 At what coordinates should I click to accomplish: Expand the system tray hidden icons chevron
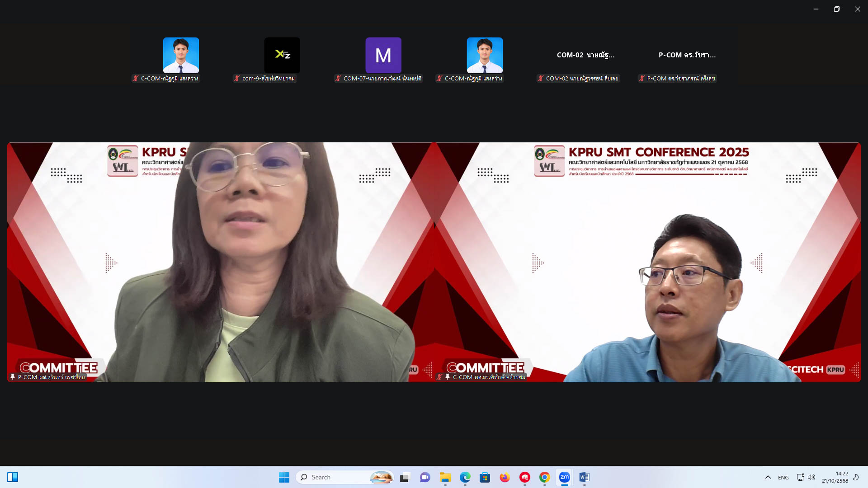coord(768,477)
